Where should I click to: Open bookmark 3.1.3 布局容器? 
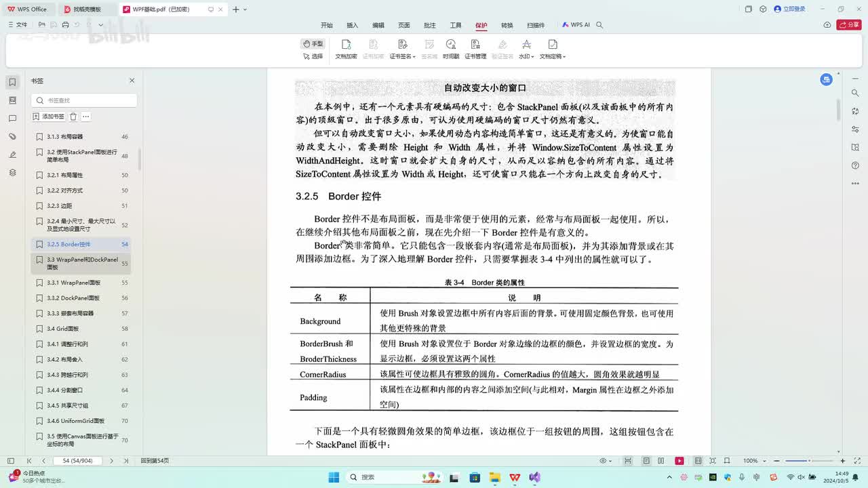(81, 137)
